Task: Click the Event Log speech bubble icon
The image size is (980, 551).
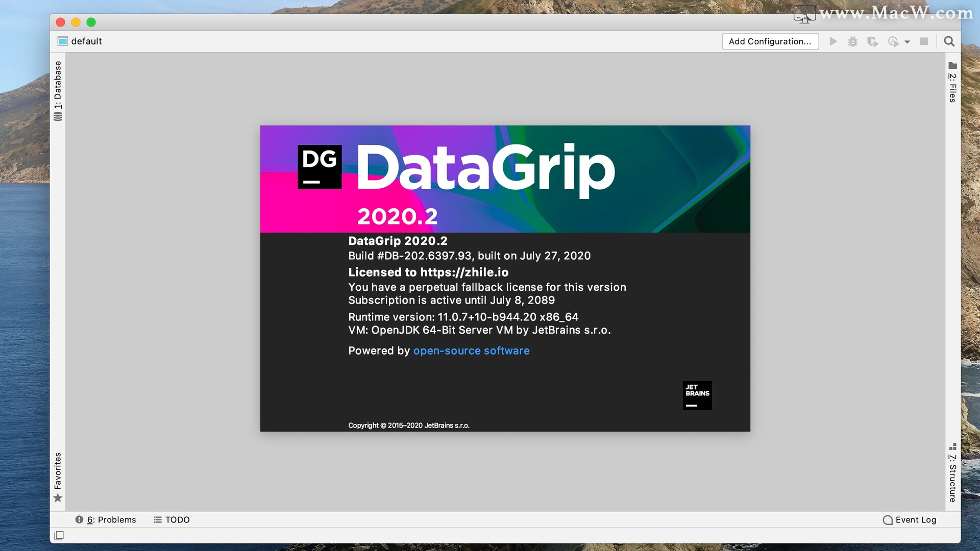Action: click(x=888, y=519)
